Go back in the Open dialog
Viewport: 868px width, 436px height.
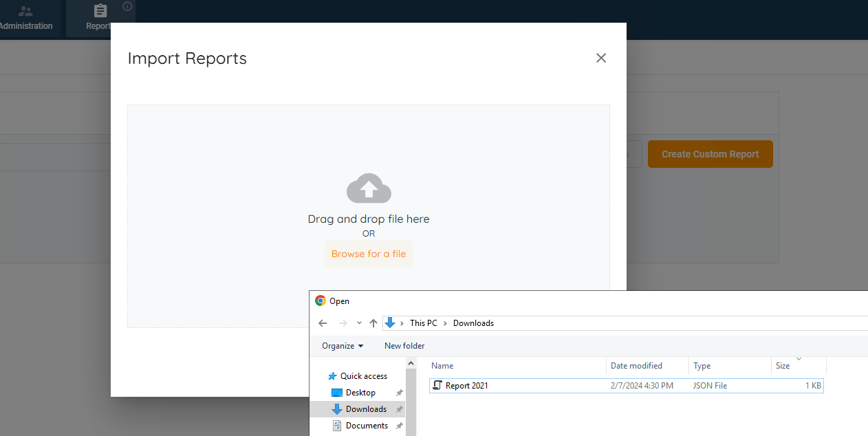(x=323, y=323)
